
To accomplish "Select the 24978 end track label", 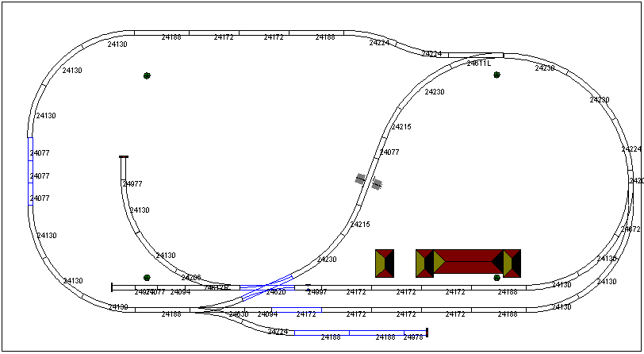I will point(413,338).
